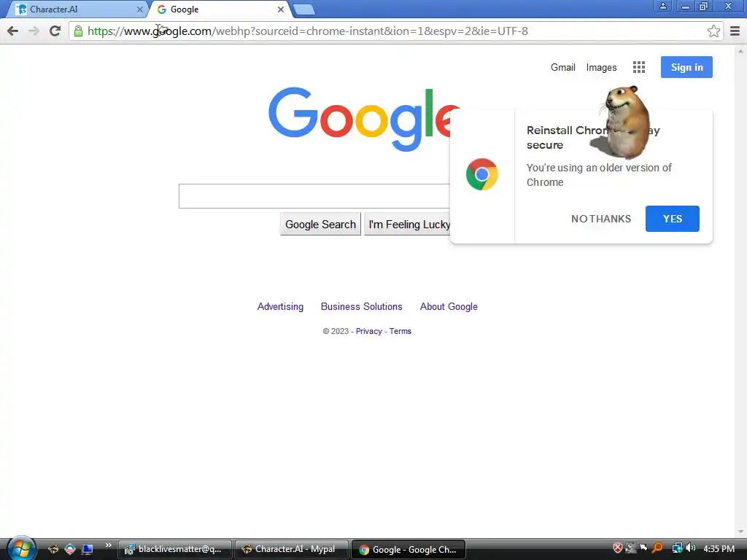Viewport: 747px width, 560px height.
Task: Reload the page with the refresh icon
Action: [x=55, y=31]
